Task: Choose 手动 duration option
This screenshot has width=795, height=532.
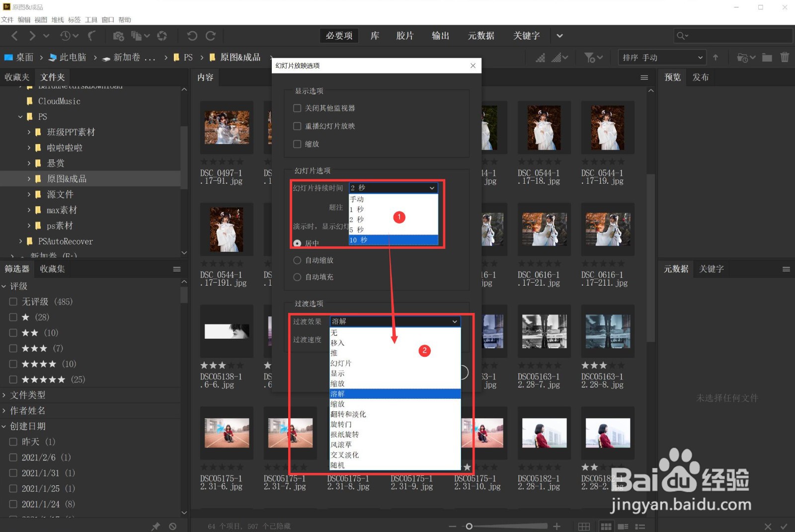Action: (x=394, y=199)
